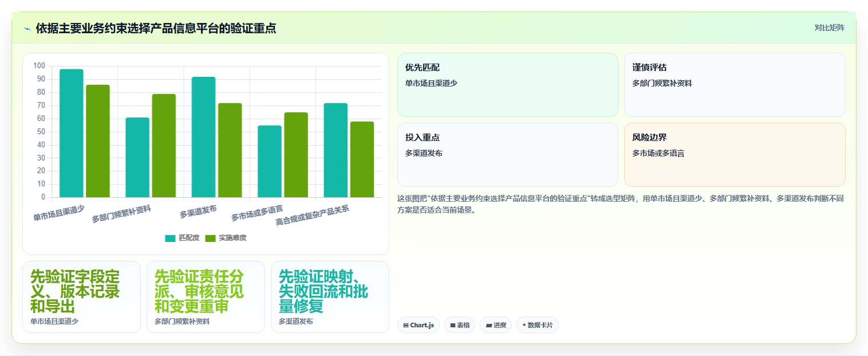Click the 进度 tag chip
Screen dimensions: 868x356
click(x=496, y=325)
